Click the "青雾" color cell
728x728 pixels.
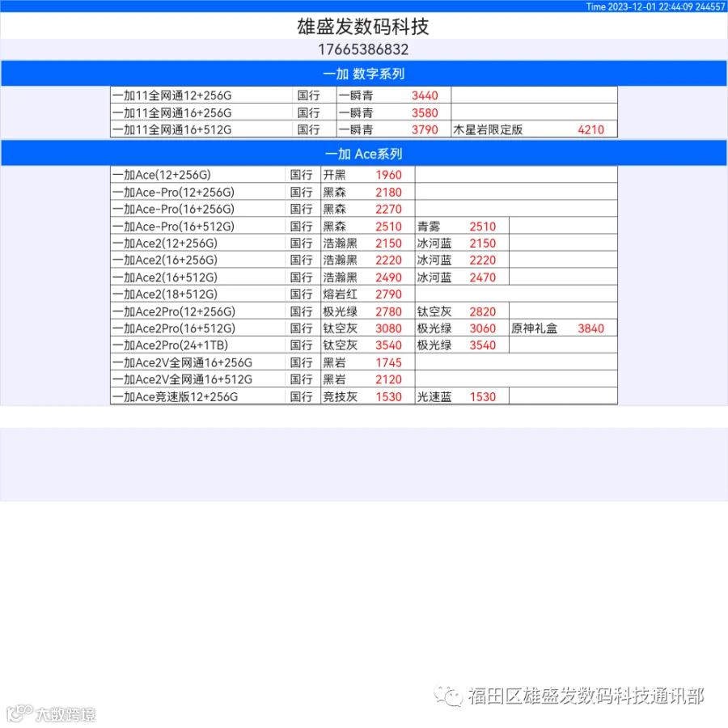pos(429,226)
